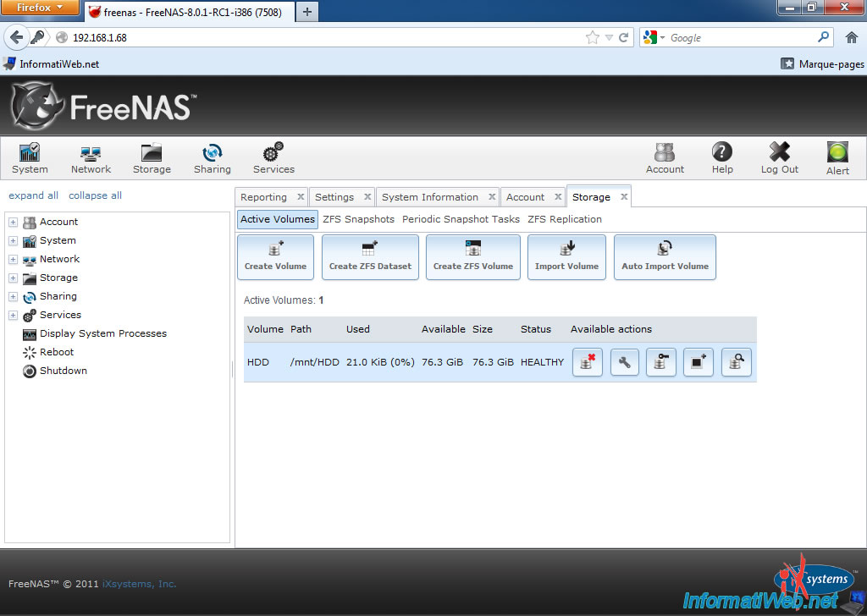Screen dimensions: 867x616
Task: Click the /mnt/HDD path cell
Action: (x=315, y=362)
